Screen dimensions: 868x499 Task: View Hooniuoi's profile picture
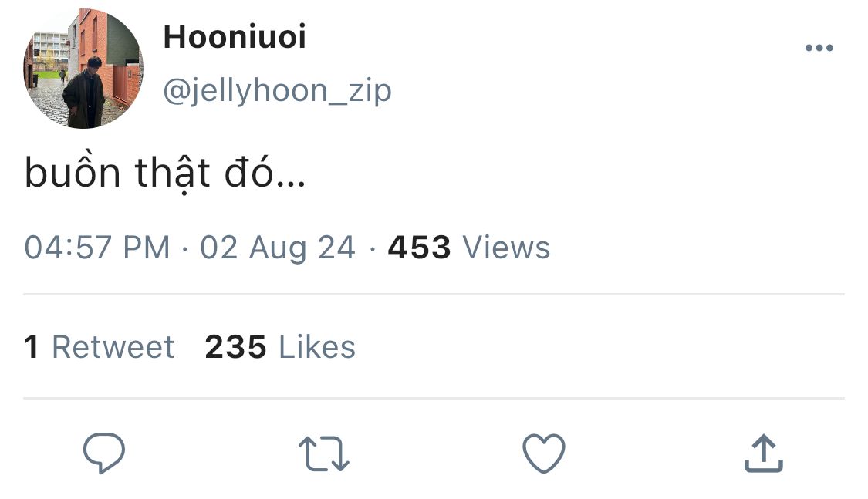[x=83, y=69]
